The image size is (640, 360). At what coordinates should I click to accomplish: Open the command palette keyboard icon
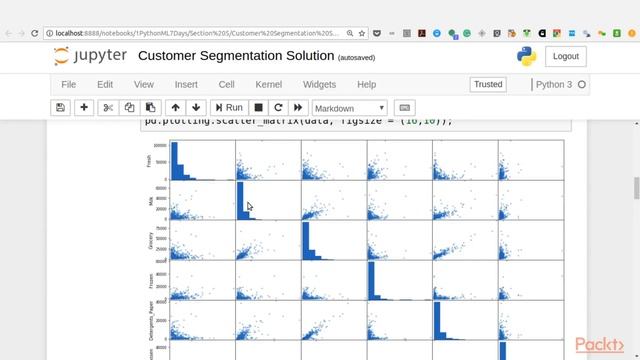[404, 108]
